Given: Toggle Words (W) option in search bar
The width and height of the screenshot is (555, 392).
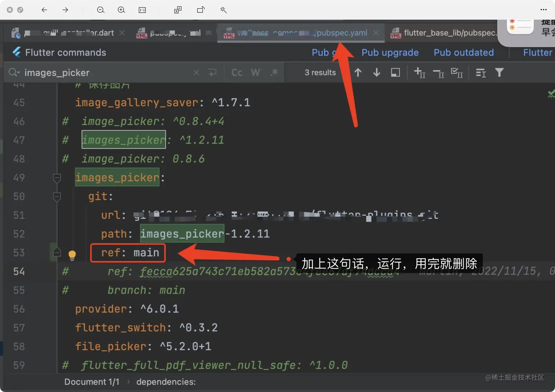Looking at the screenshot, I should pyautogui.click(x=255, y=72).
